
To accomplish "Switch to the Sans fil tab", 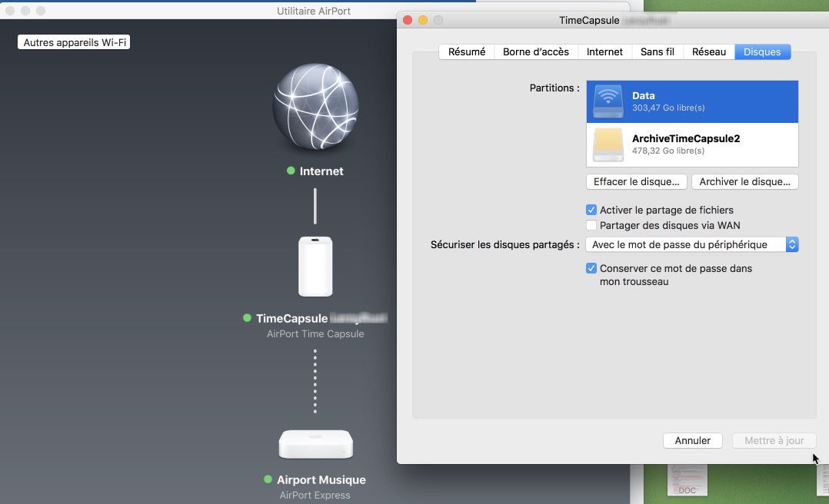I will pyautogui.click(x=658, y=51).
